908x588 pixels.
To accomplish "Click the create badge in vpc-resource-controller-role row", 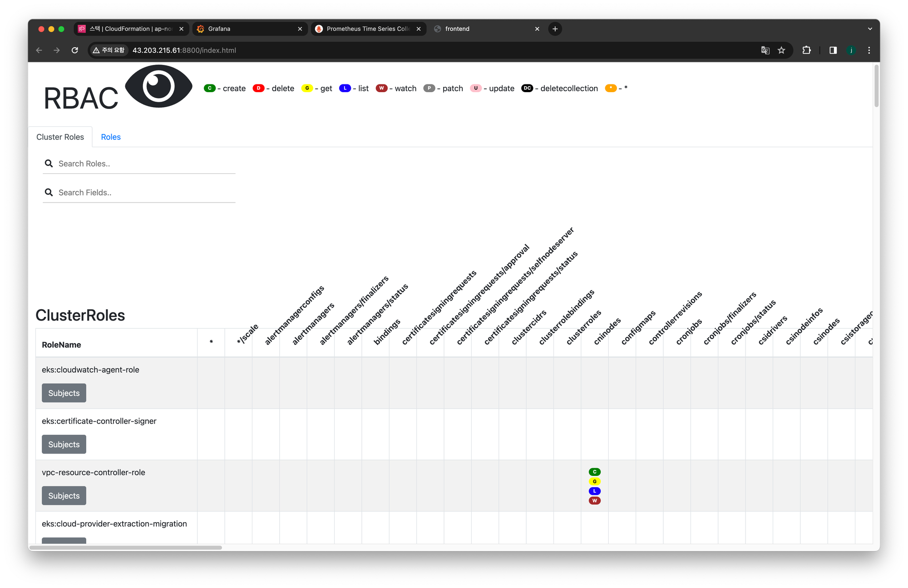I will pyautogui.click(x=595, y=472).
